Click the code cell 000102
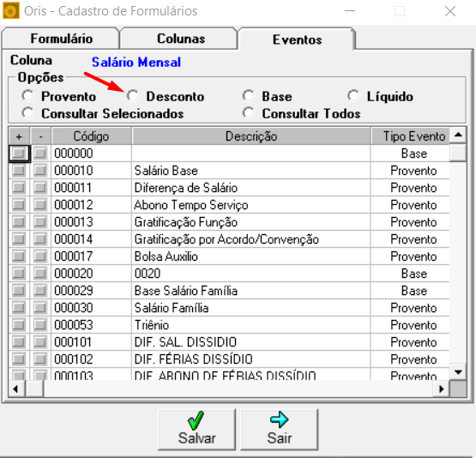476x458 pixels. pos(92,359)
